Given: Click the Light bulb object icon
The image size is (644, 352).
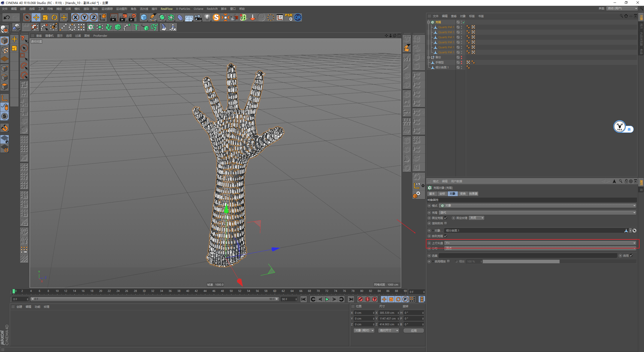Looking at the screenshot, I should pos(207,18).
